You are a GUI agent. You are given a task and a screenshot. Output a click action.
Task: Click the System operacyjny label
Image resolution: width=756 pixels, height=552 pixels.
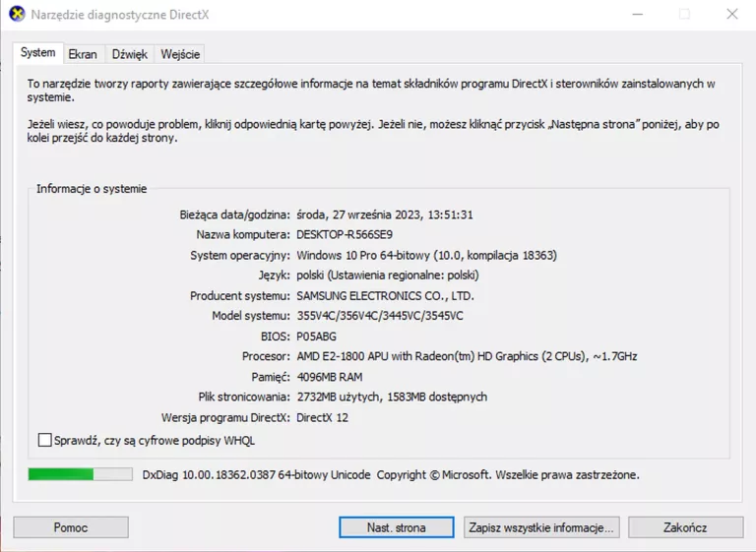(x=240, y=255)
